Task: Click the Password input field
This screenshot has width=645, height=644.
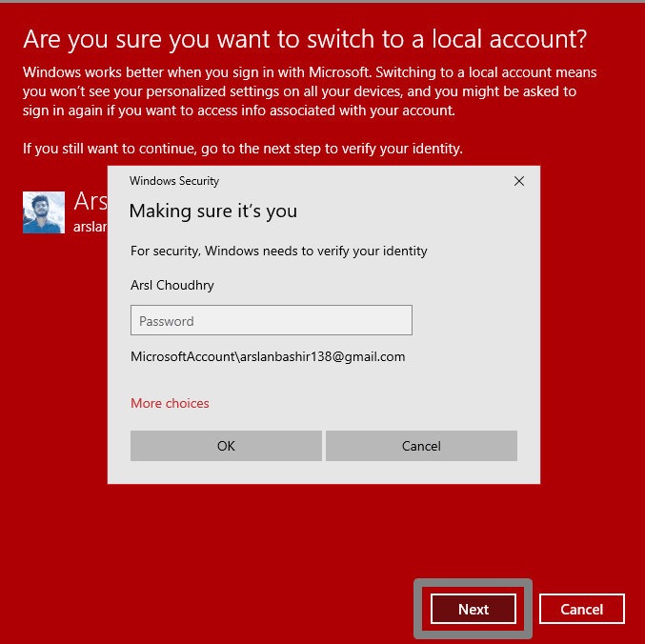Action: (271, 321)
